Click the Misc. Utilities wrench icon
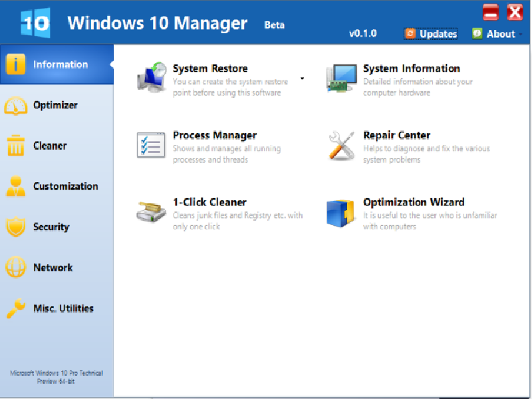532x399 pixels. pyautogui.click(x=15, y=308)
